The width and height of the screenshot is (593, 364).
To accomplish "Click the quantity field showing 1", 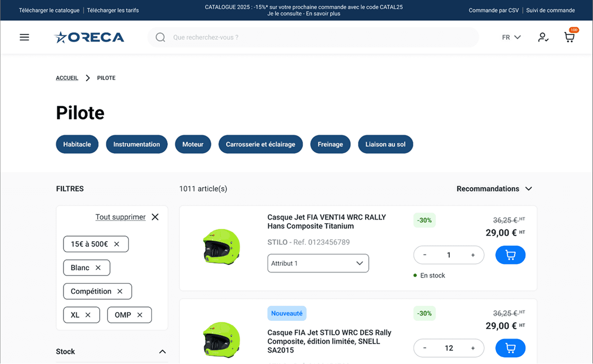I will click(x=448, y=255).
